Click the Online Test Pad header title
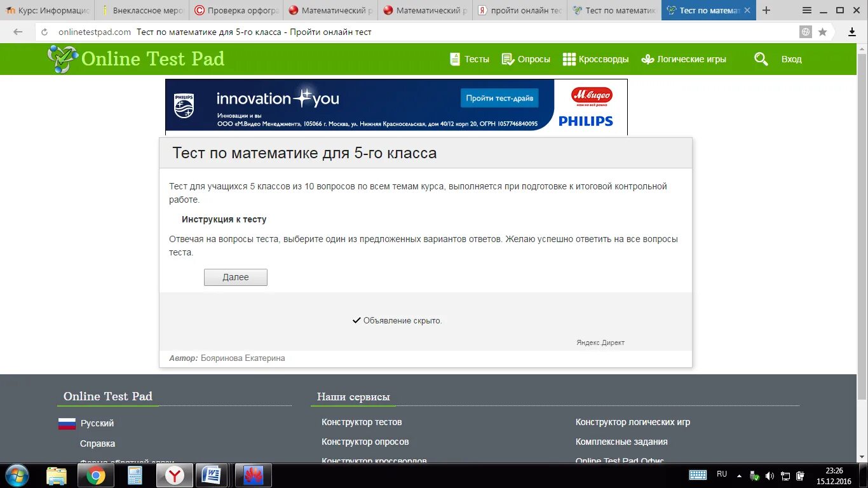 (x=153, y=59)
